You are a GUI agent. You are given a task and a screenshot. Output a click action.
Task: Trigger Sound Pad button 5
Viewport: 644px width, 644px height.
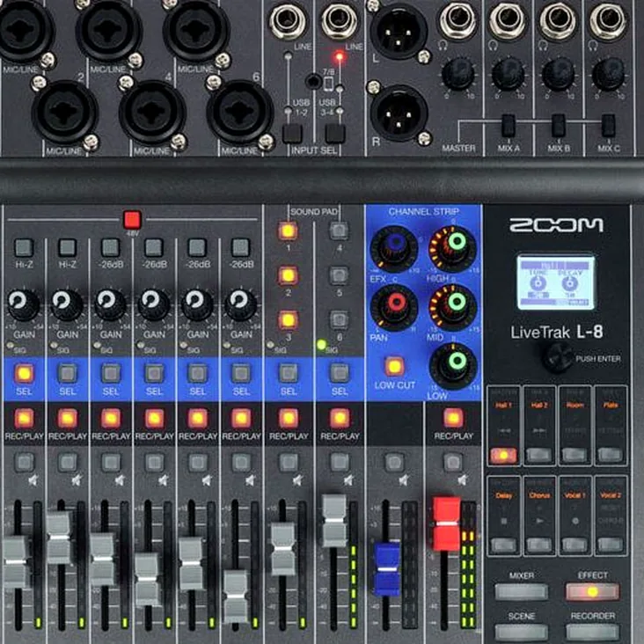coord(339,275)
